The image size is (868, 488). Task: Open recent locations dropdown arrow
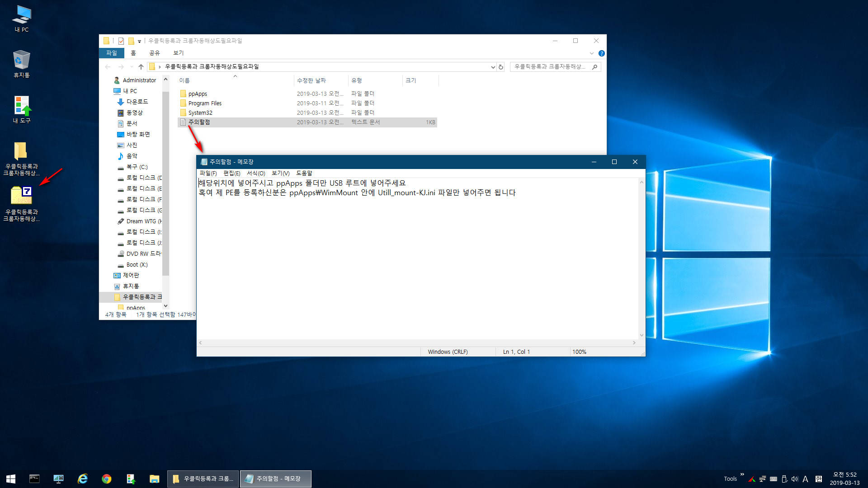coord(132,67)
